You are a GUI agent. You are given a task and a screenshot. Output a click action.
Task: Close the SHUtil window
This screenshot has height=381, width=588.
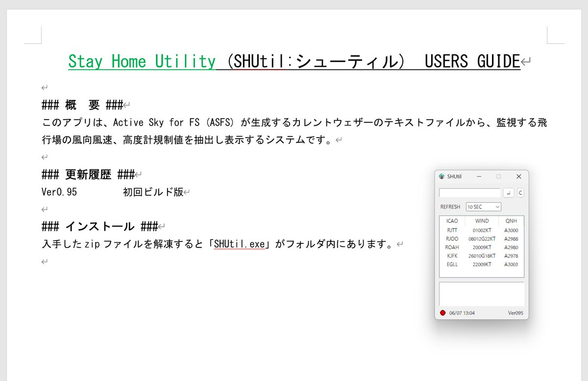click(x=518, y=176)
